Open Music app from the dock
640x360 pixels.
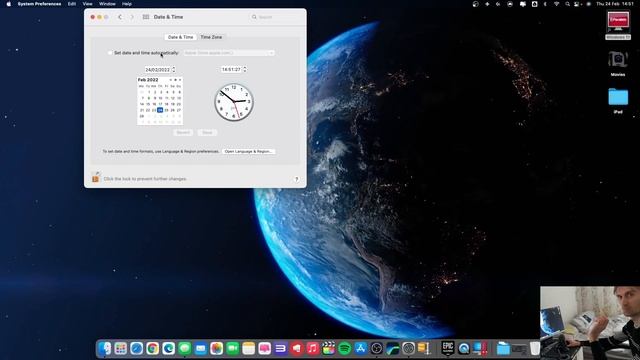[x=313, y=348]
